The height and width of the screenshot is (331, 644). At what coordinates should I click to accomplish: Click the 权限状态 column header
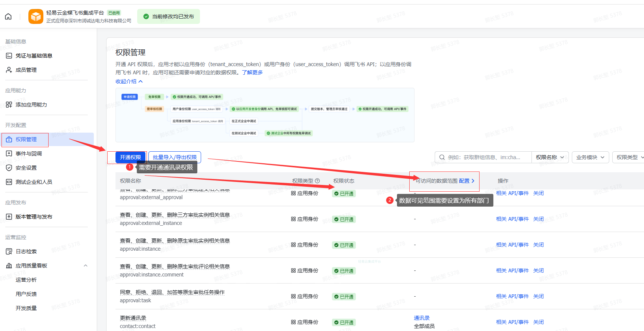click(344, 181)
